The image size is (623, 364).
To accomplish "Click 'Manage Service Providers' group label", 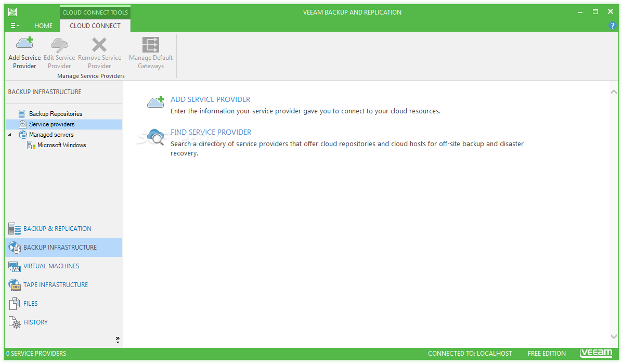I will 91,76.
